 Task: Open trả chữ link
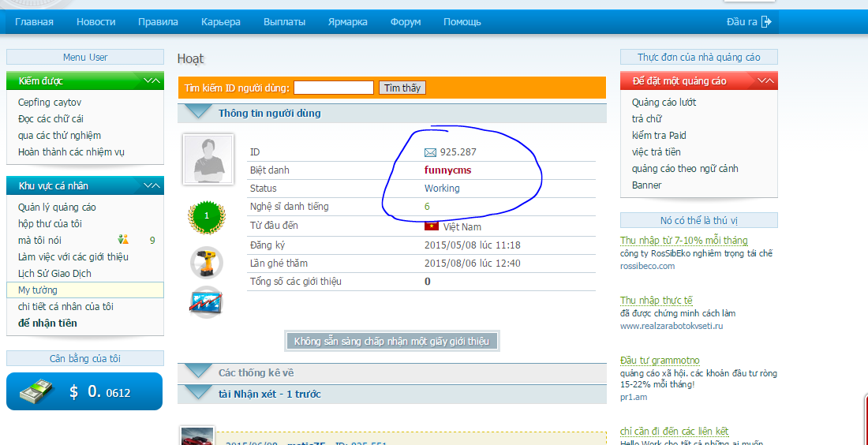[646, 119]
